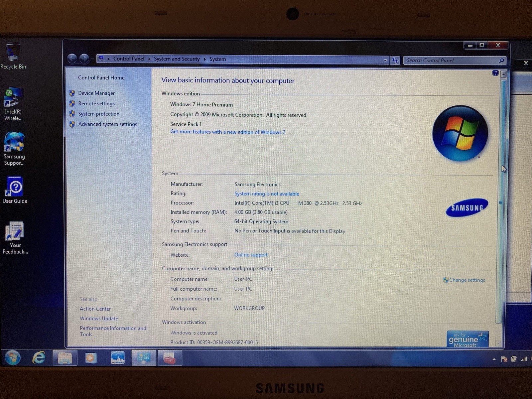This screenshot has width=532, height=399.
Task: Click the genuine Microsoft badge
Action: click(467, 339)
